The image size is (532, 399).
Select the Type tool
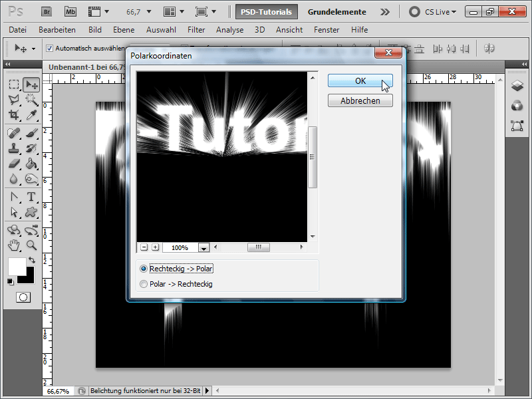(31, 197)
